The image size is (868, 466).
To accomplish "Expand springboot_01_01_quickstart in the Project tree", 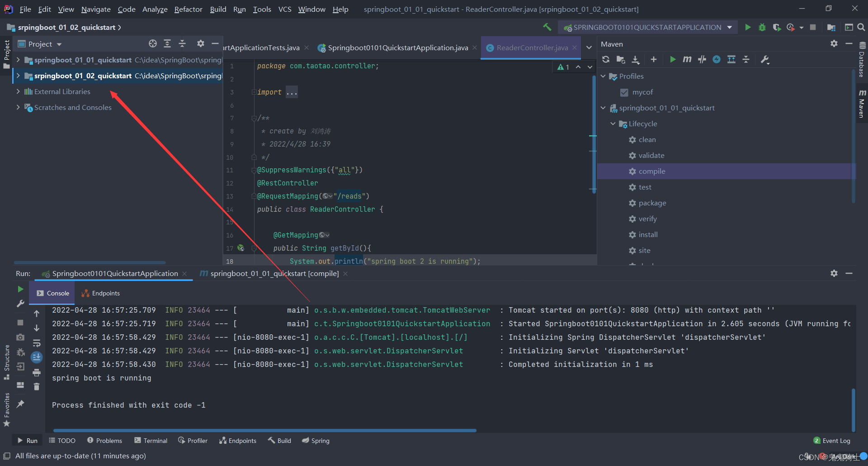I will click(x=18, y=60).
